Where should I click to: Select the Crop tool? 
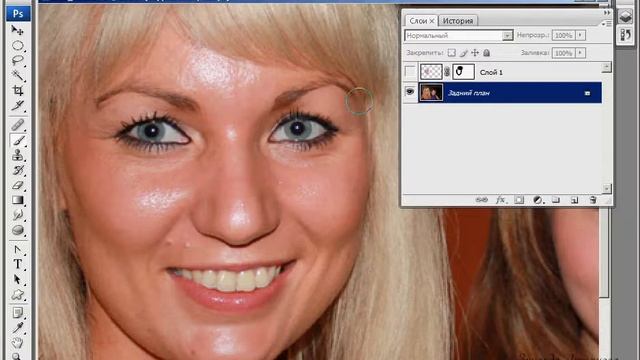(18, 91)
